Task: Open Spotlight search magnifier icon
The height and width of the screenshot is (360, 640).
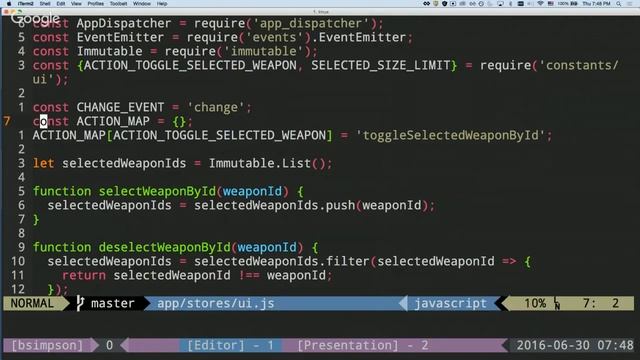Action: pos(619,4)
